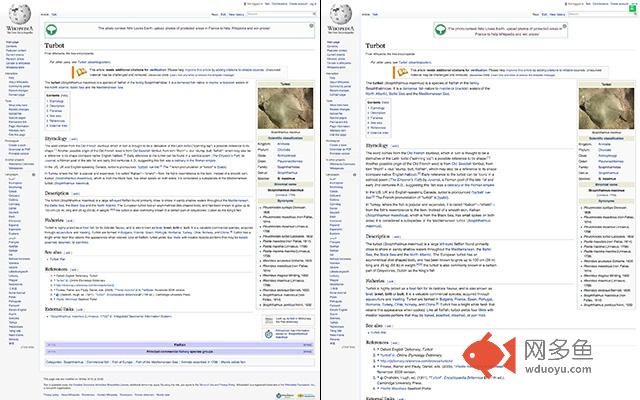This screenshot has width=640, height=400.
Task: Select the Edit tab on right page
Action: click(544, 15)
